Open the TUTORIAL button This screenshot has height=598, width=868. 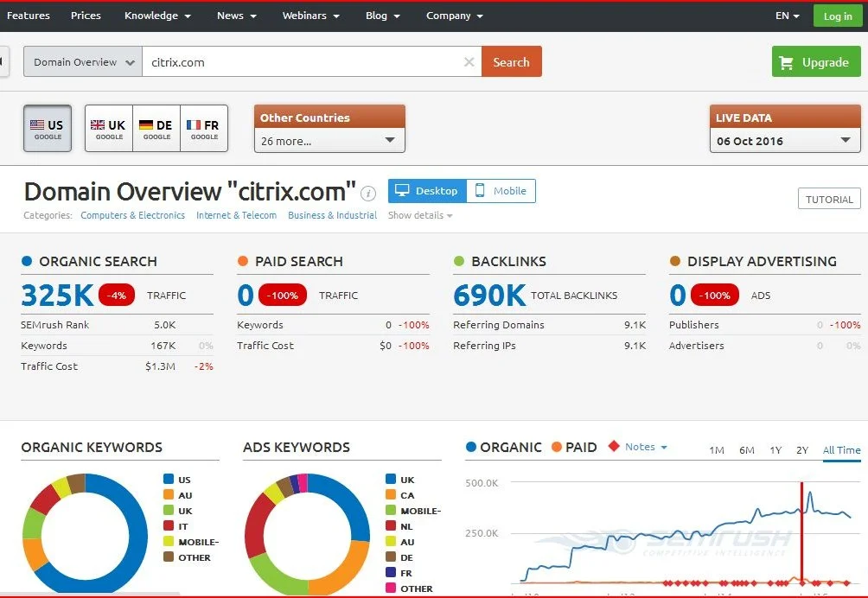829,199
